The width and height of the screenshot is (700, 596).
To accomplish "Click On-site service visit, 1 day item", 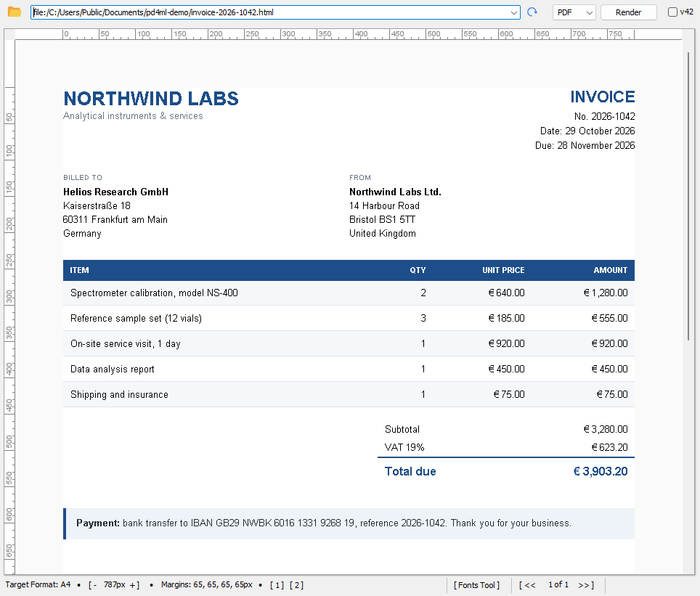I will pyautogui.click(x=126, y=344).
